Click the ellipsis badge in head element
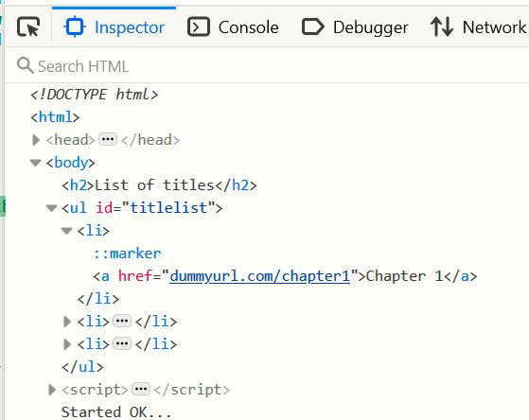The image size is (529, 420). click(x=108, y=139)
